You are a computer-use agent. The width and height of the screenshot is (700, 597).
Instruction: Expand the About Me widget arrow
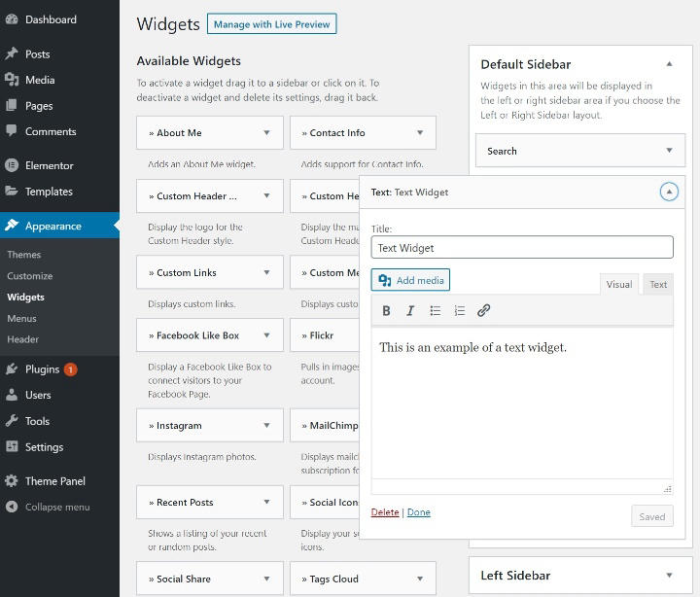(x=266, y=132)
